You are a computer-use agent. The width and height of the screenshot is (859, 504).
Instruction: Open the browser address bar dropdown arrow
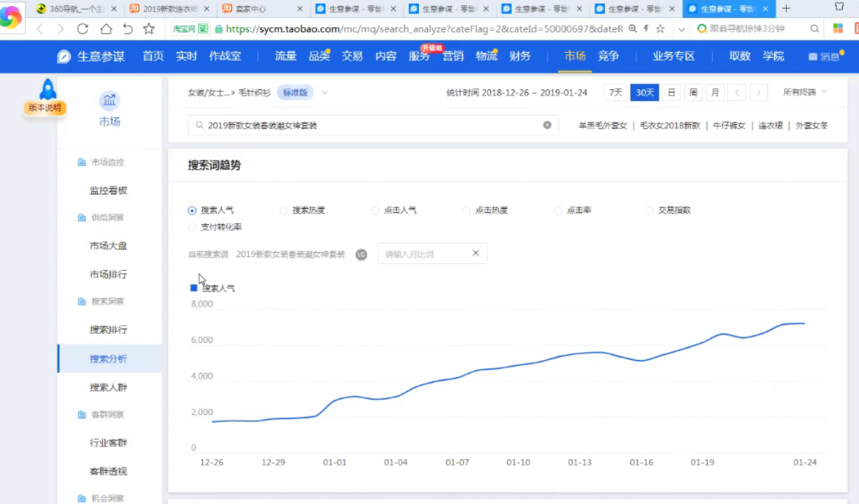pos(681,29)
